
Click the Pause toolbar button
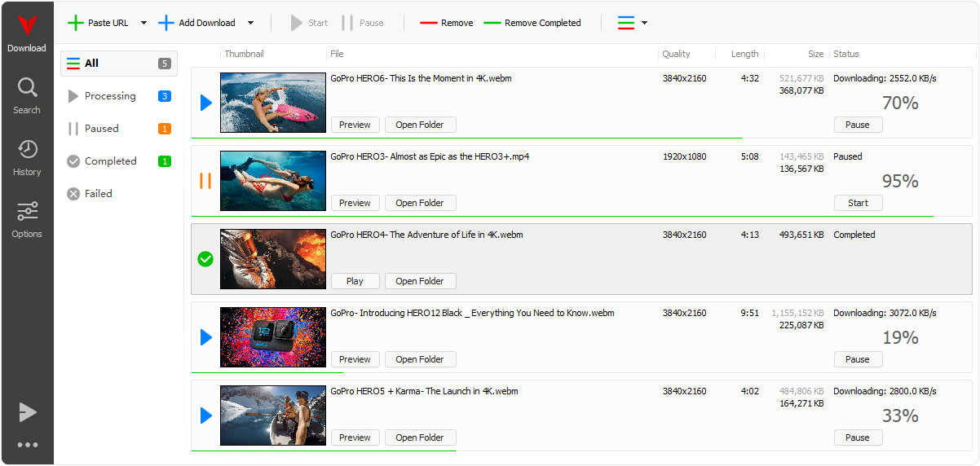click(x=363, y=23)
